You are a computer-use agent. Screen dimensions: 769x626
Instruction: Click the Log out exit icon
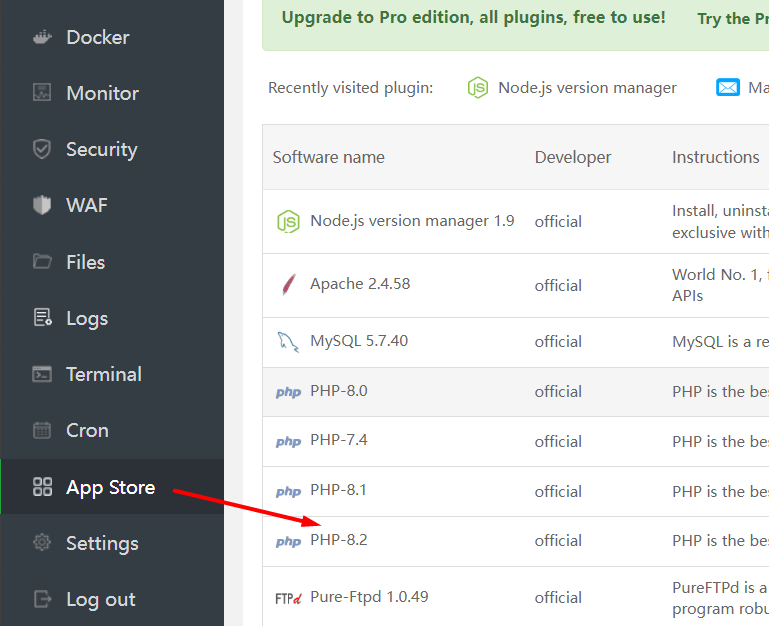[43, 599]
